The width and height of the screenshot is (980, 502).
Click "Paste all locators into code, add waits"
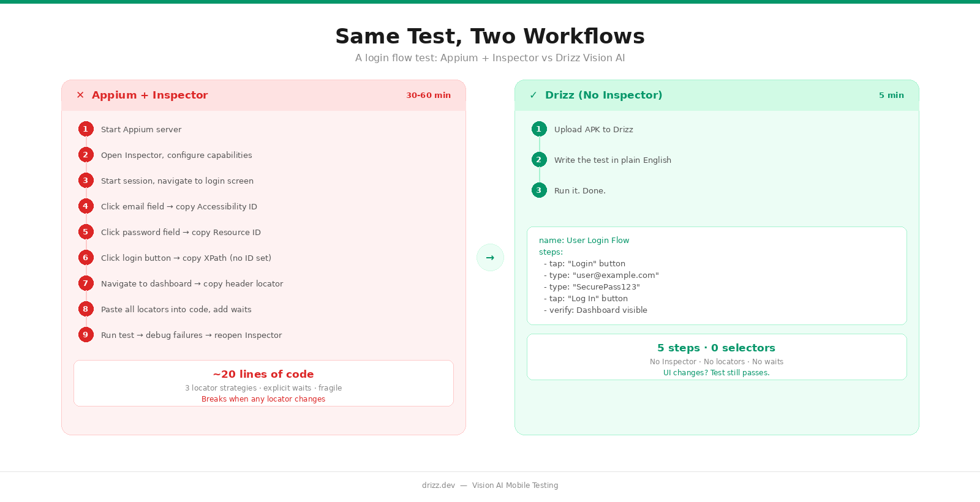pos(176,309)
